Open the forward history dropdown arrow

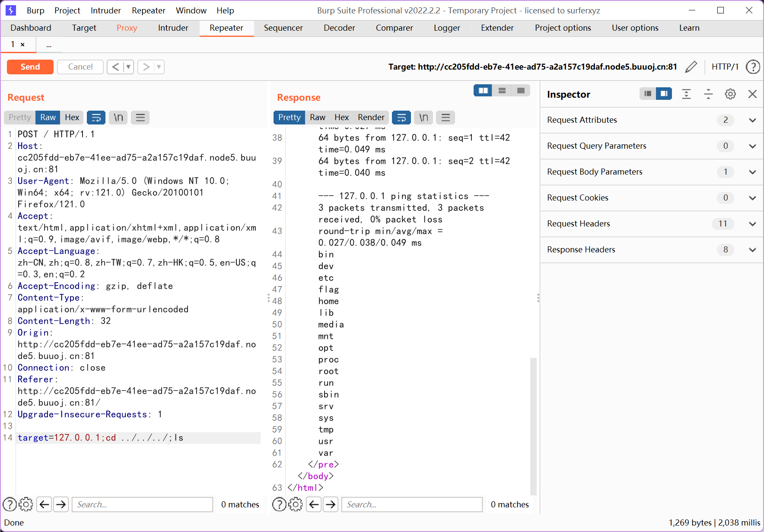pos(159,67)
